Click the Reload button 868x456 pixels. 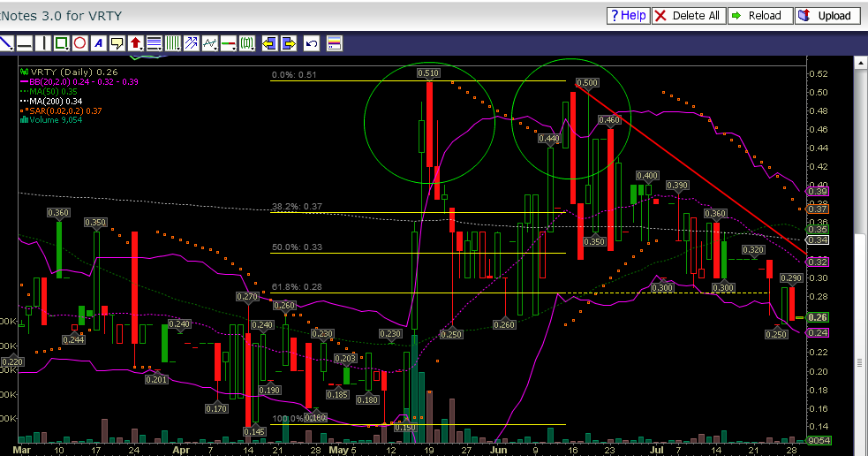[x=760, y=16]
